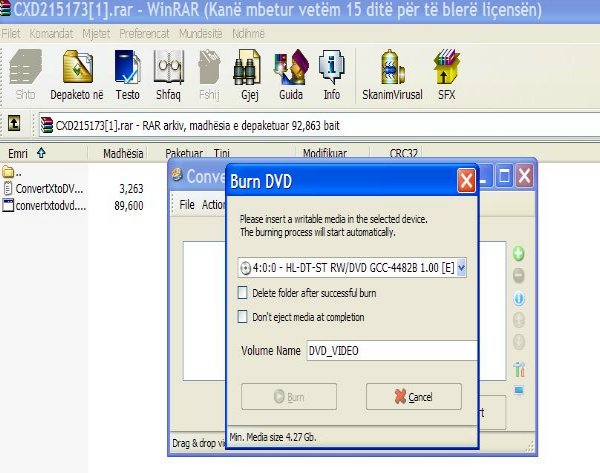Click the archive path text in address bar
Screen dimensions: 600x473
pyautogui.click(x=197, y=125)
